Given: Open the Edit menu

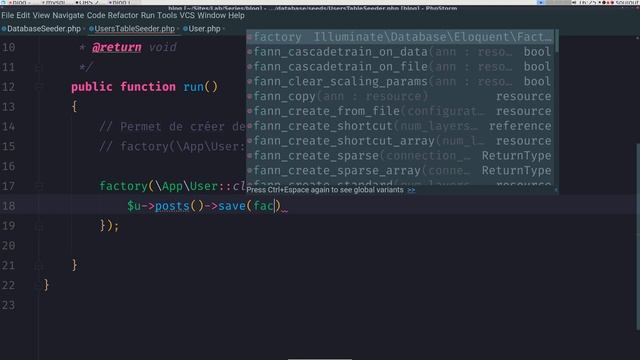Looking at the screenshot, I should [23, 16].
